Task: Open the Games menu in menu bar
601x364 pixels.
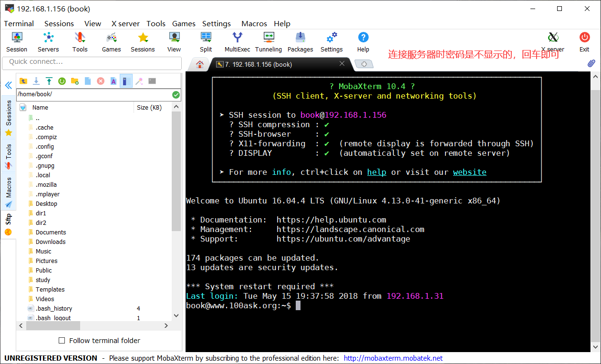Action: [x=184, y=23]
